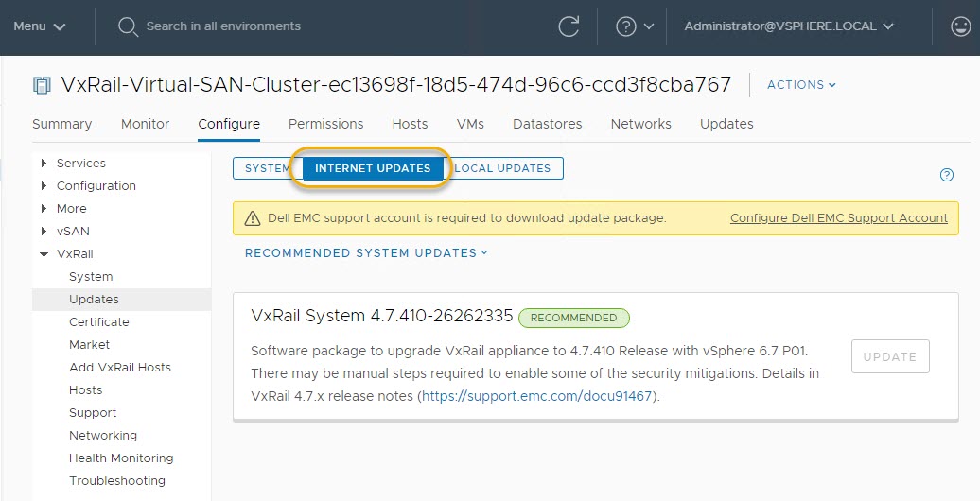Open the Actions dropdown

(801, 85)
